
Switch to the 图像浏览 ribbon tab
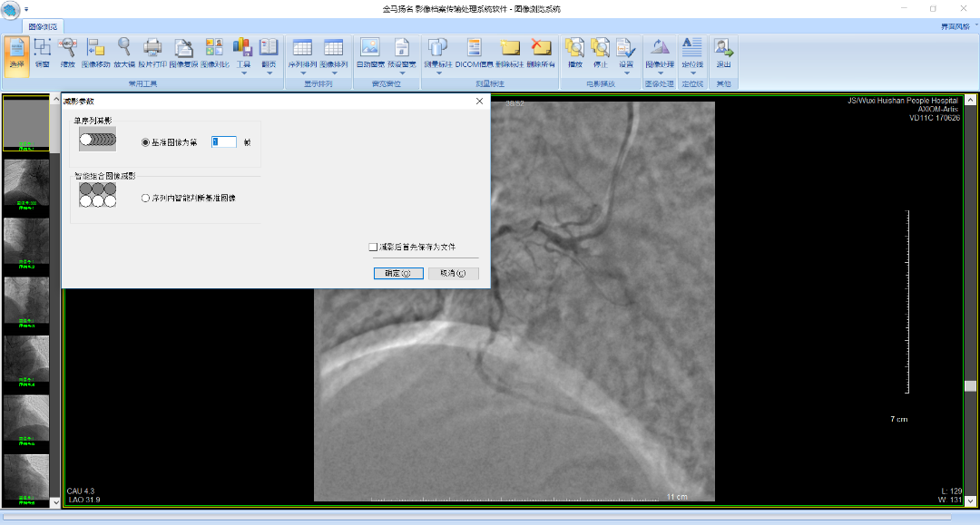coord(43,26)
